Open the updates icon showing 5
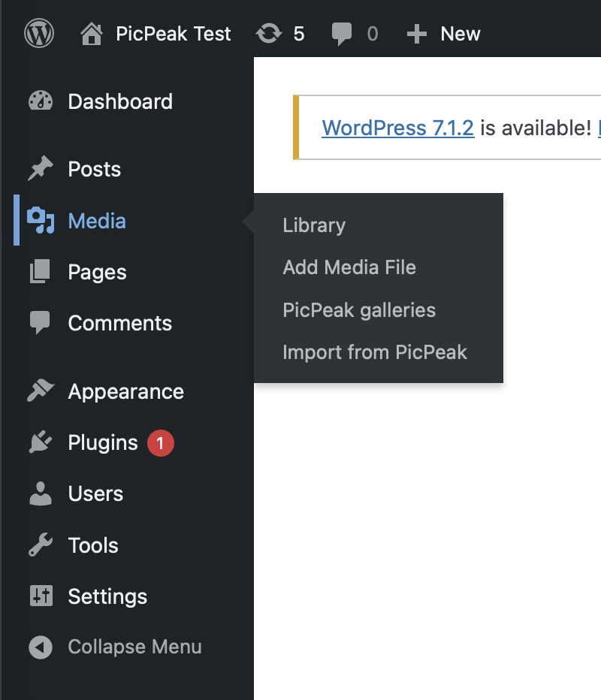 coord(269,34)
